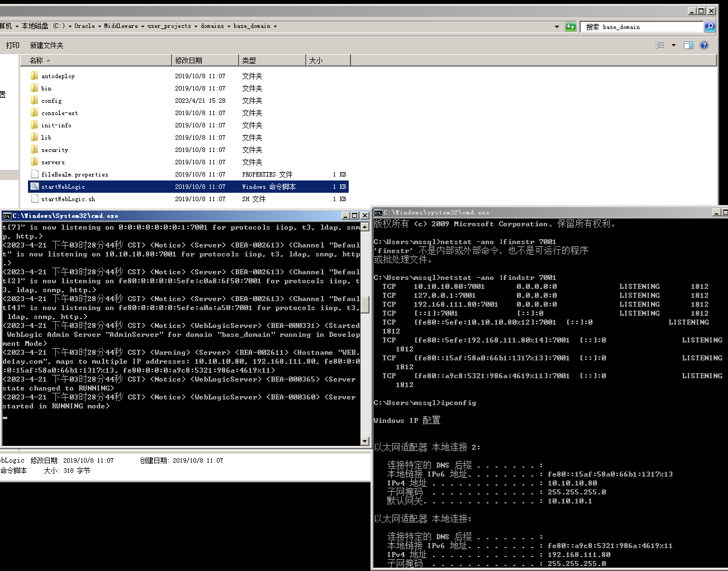Expand the Oracle breadcrumb arrow
The height and width of the screenshot is (571, 728).
point(99,26)
